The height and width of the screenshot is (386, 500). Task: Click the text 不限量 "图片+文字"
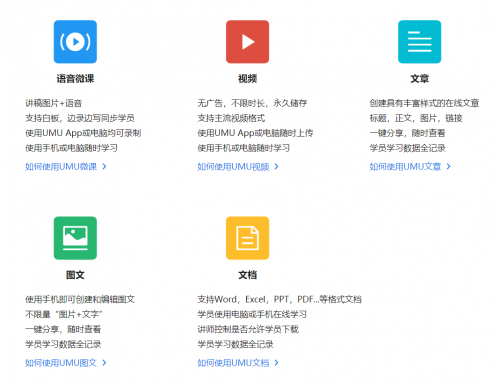coord(64,314)
